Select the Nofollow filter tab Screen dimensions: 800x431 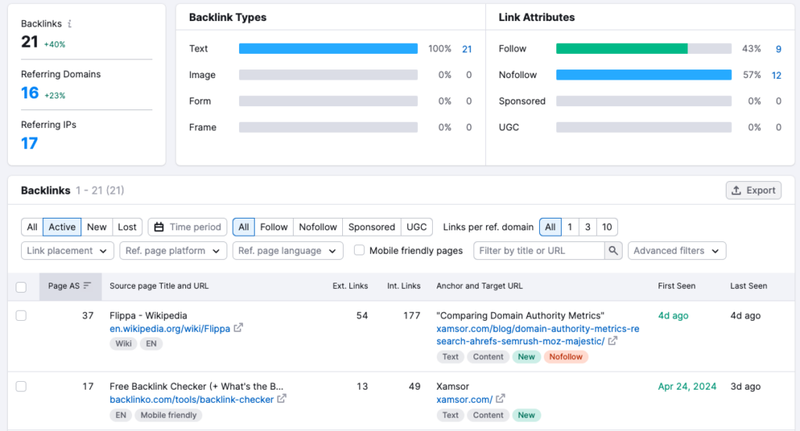click(318, 227)
